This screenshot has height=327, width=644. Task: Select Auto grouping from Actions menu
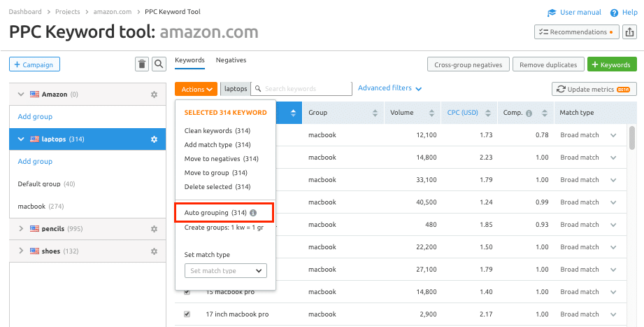[x=215, y=213]
